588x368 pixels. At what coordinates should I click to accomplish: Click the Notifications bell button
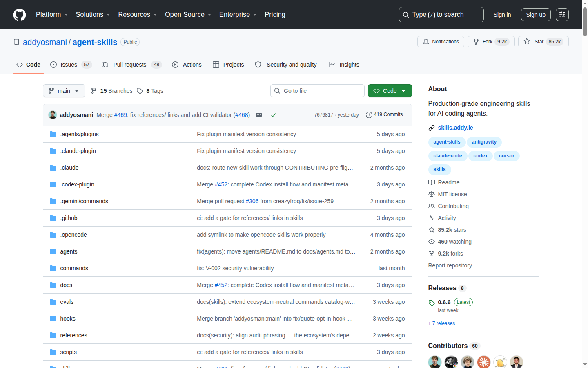[x=441, y=42]
